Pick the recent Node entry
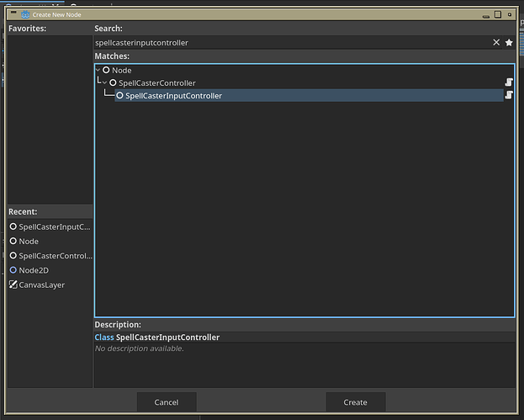The image size is (524, 420). 50,241
